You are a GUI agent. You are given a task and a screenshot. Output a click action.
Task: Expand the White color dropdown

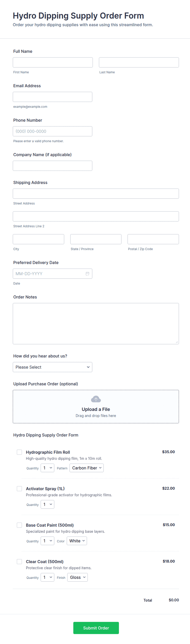[x=77, y=541]
